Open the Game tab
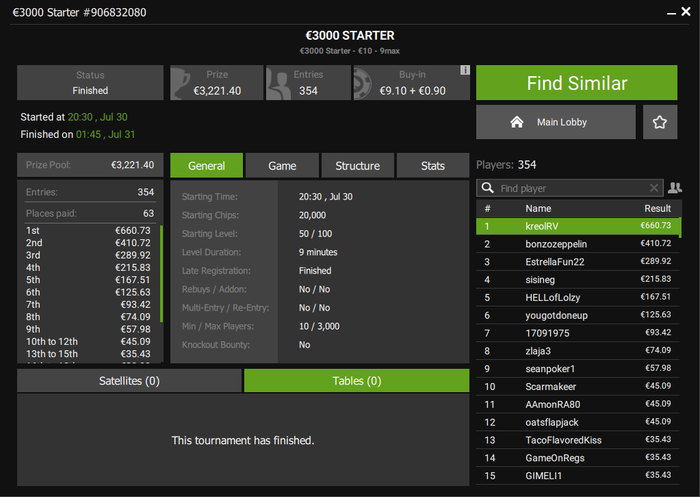 (x=282, y=166)
